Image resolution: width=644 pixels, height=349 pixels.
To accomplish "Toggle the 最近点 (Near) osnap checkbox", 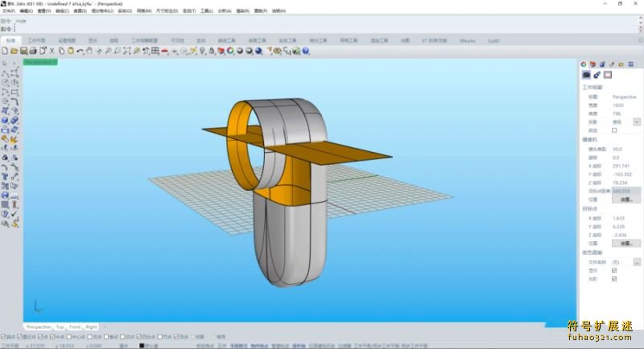I will (x=19, y=337).
